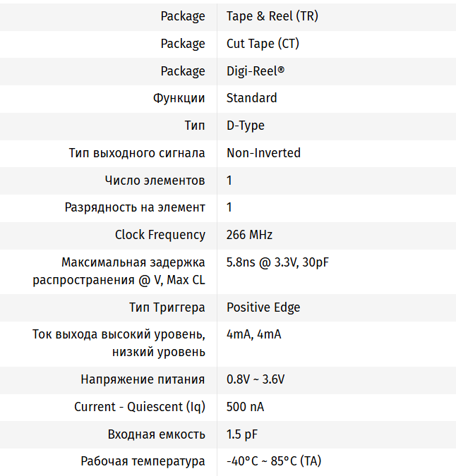Screen dimensions: 456x476
Task: Select the 0.8V ~ 3.6V supply voltage value
Action: (x=255, y=379)
